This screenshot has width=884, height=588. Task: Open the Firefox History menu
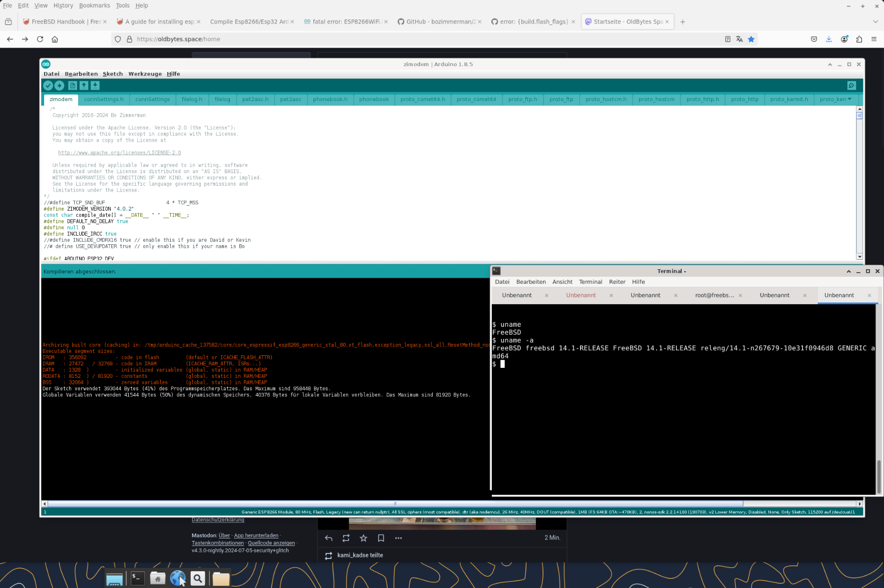coord(63,6)
